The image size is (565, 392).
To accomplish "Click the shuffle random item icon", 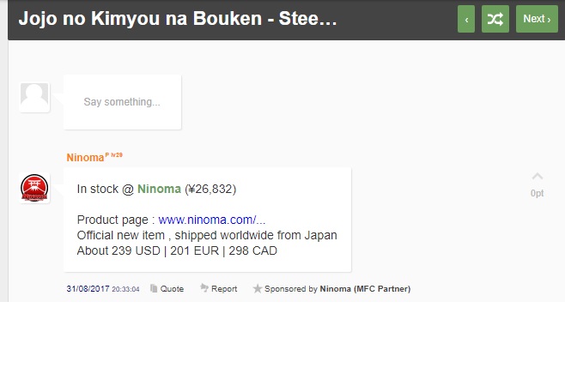I will (x=495, y=19).
